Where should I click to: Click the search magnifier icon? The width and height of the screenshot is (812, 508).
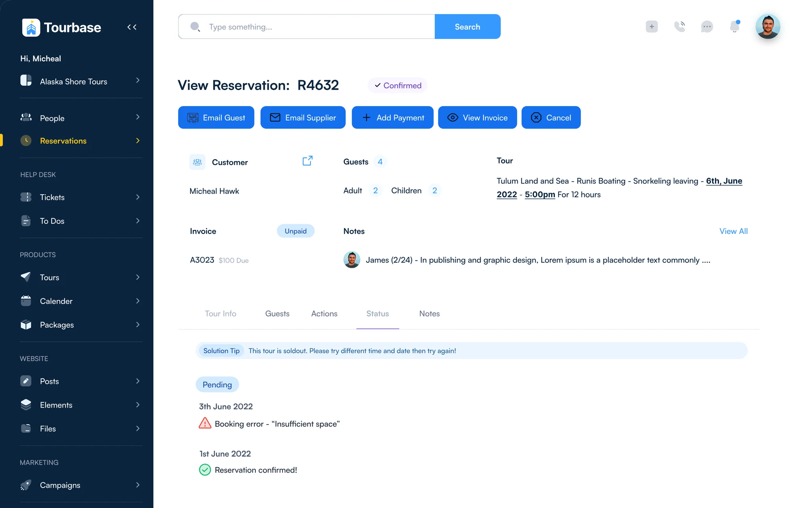195,27
